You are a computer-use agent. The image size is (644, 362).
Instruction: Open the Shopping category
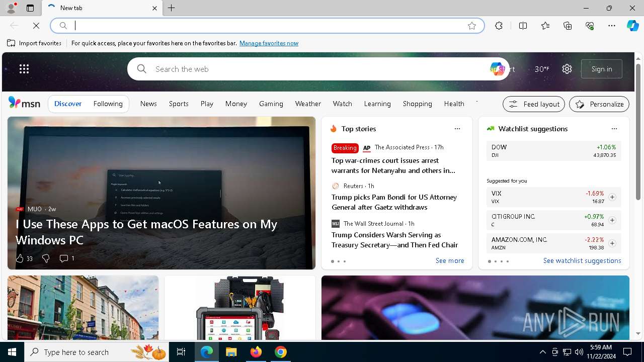(417, 104)
